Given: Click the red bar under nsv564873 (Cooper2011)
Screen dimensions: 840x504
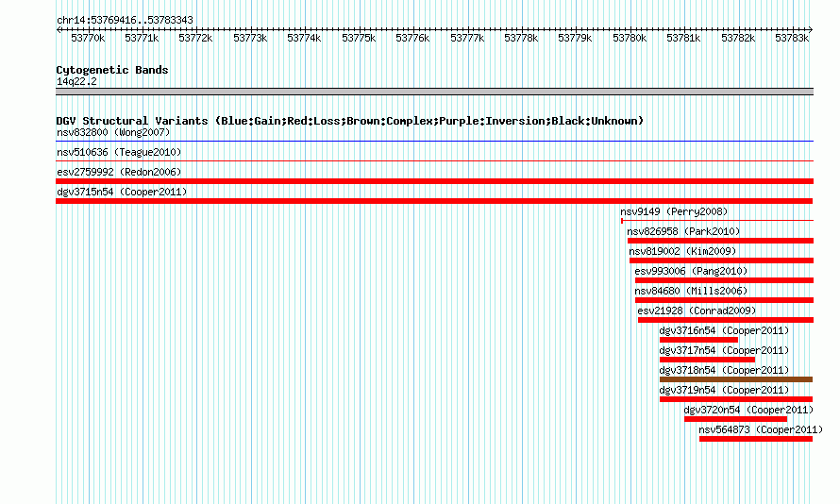Looking at the screenshot, I should click(756, 439).
